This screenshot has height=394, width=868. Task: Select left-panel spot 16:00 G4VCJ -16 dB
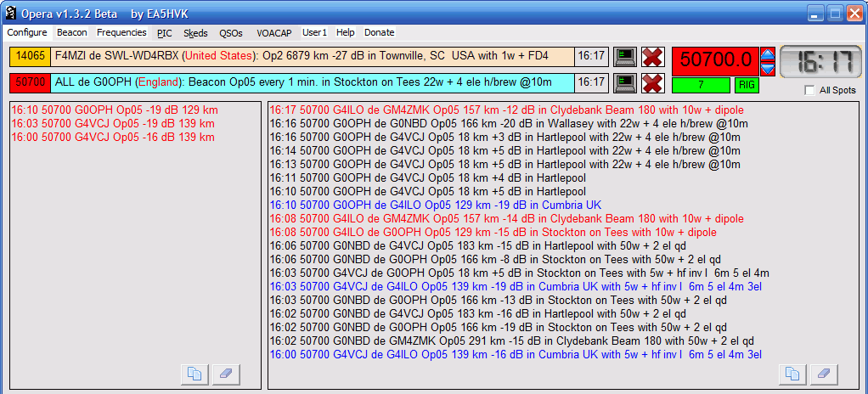(x=113, y=138)
